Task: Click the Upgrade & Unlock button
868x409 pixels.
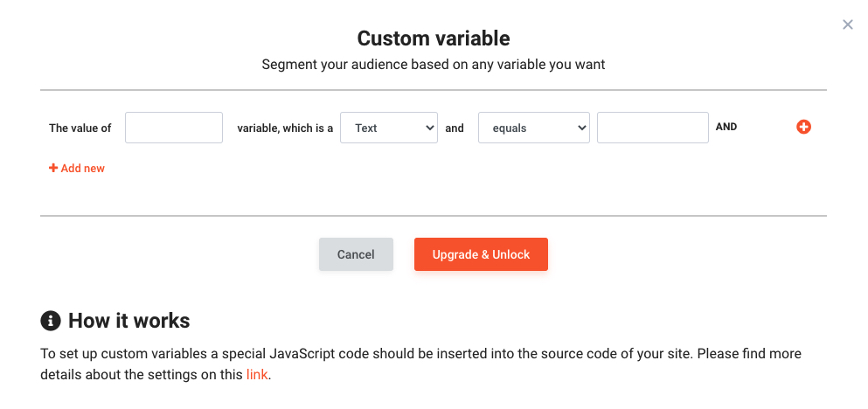Action: click(481, 254)
